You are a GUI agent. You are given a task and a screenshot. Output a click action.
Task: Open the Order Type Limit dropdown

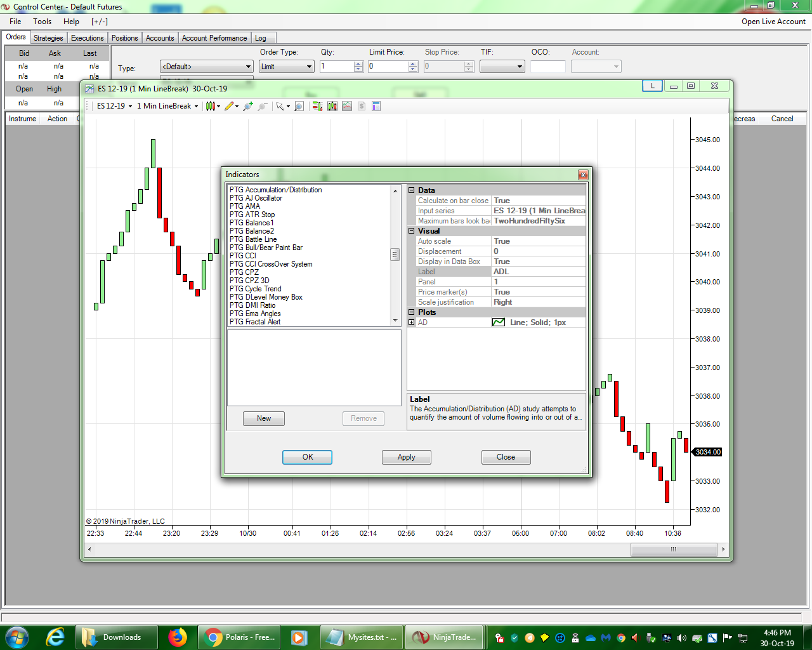pyautogui.click(x=287, y=67)
